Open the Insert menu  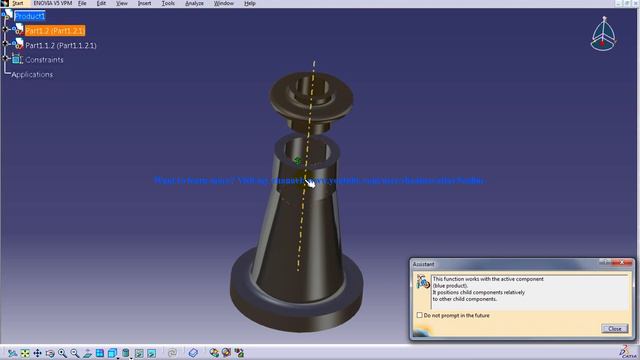pos(144,3)
